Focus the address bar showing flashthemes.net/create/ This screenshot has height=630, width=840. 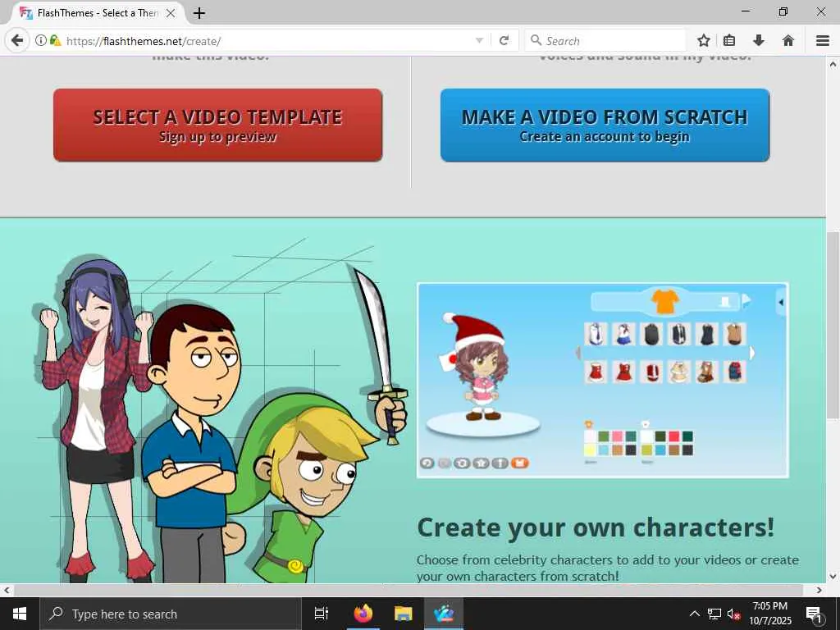(268, 41)
